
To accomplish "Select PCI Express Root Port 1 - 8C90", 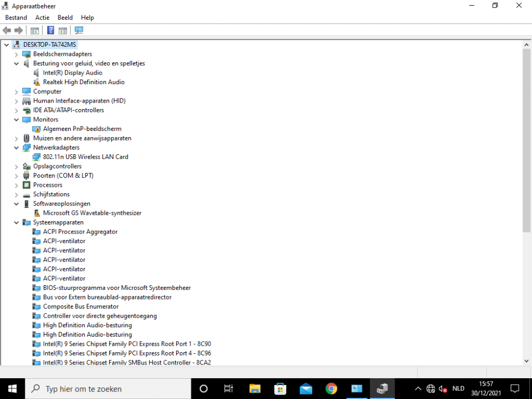I will [x=127, y=344].
